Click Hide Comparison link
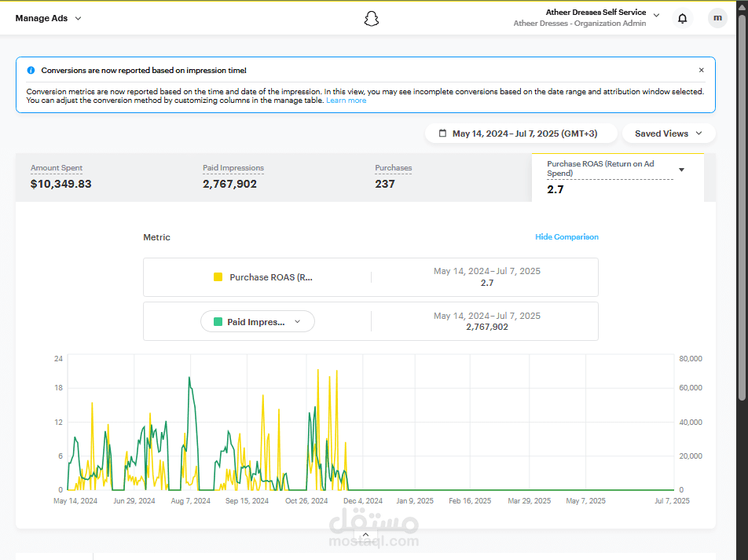 pyautogui.click(x=566, y=236)
